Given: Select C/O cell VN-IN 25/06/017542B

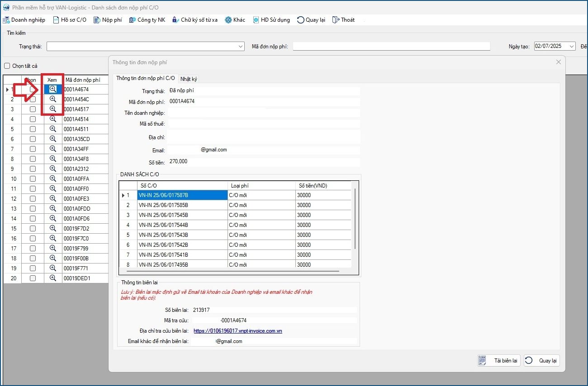Looking at the screenshot, I should click(182, 245).
